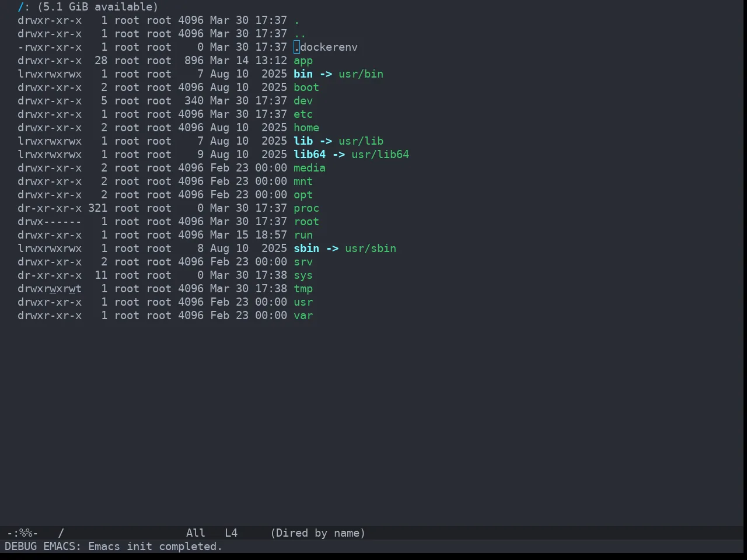Image resolution: width=747 pixels, height=560 pixels.
Task: Click symlink target usr/lib
Action: (x=361, y=141)
